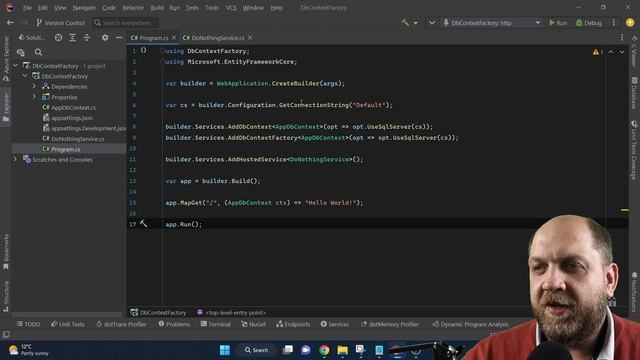
Task: Close the Program.cs tab
Action: tap(174, 38)
